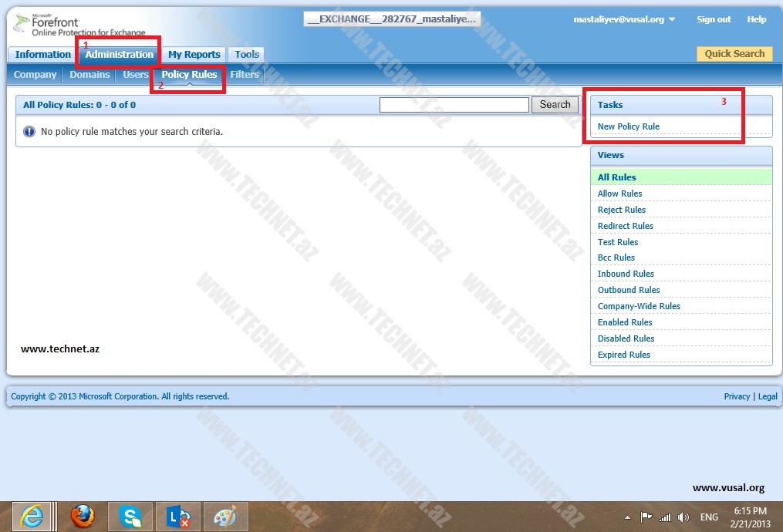Screen dimensions: 783x532
Task: Select the Filters sub-tab
Action: point(245,75)
